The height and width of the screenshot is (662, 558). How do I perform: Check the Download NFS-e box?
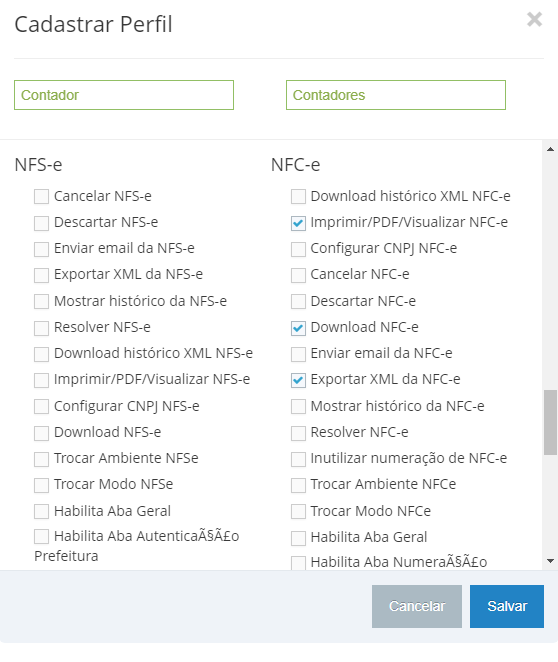coord(41,433)
